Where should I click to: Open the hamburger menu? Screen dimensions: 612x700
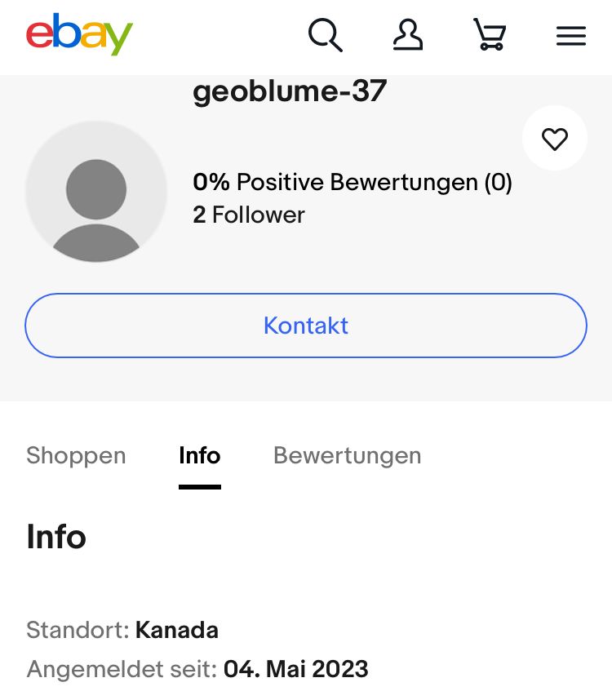pyautogui.click(x=571, y=36)
